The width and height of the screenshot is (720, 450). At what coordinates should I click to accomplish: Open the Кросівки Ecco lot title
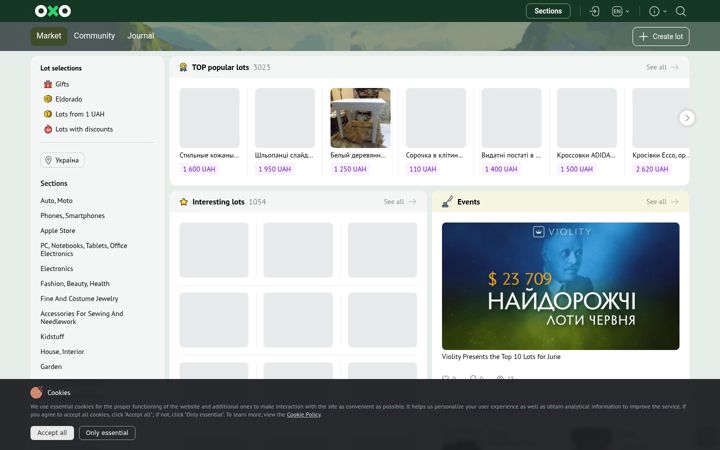(660, 156)
